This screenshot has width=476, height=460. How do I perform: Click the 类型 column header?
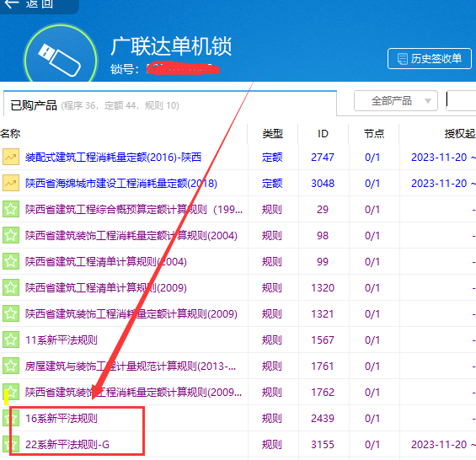tap(273, 134)
